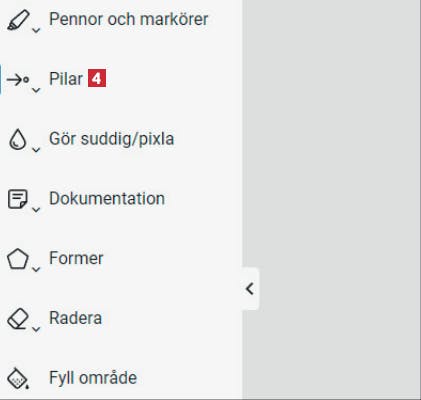Expand the Former shapes chevron
This screenshot has height=400, width=421.
point(36,269)
